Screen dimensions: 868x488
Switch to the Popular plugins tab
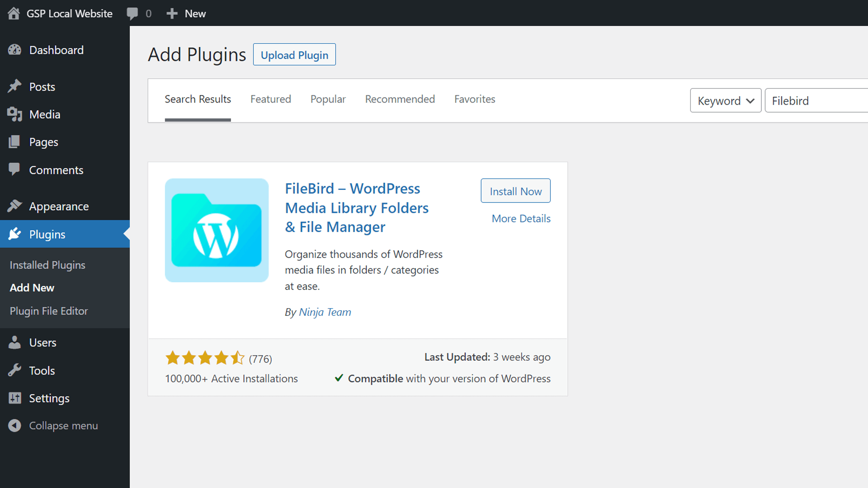click(328, 99)
